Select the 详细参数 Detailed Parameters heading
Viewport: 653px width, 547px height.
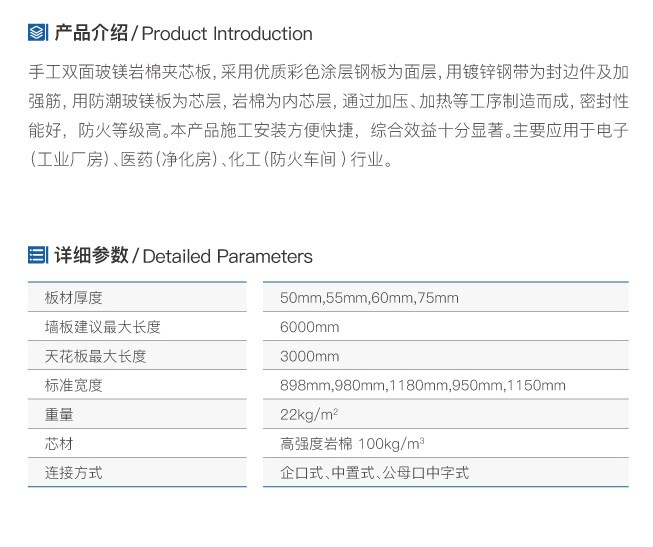(183, 256)
